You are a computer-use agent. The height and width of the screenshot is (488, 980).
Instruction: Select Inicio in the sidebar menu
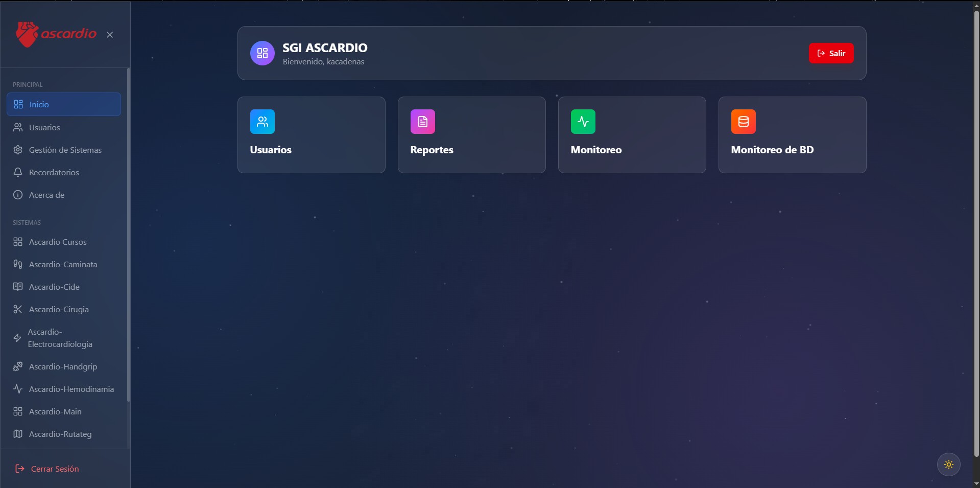pos(64,104)
